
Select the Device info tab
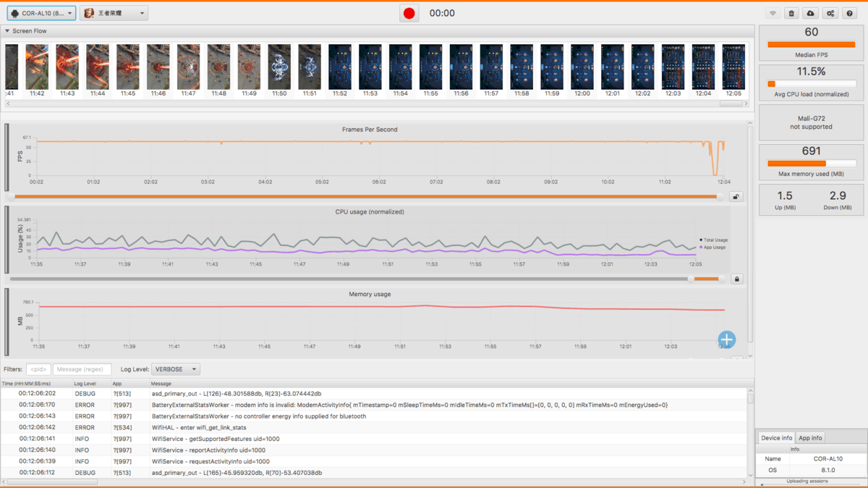(775, 438)
